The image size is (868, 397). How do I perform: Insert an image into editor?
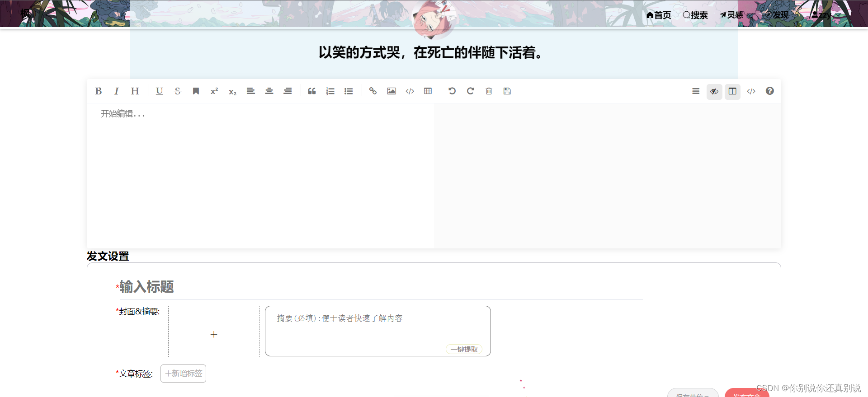392,91
